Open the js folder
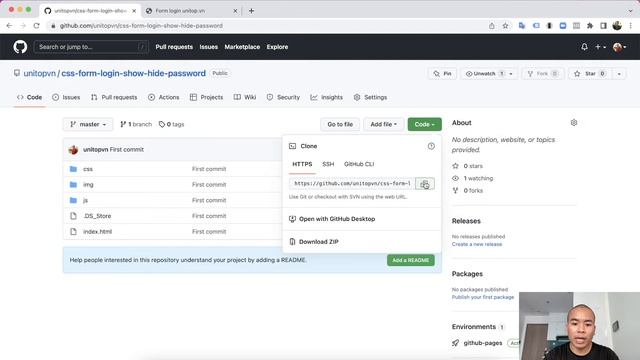This screenshot has height=360, width=640. (x=85, y=200)
